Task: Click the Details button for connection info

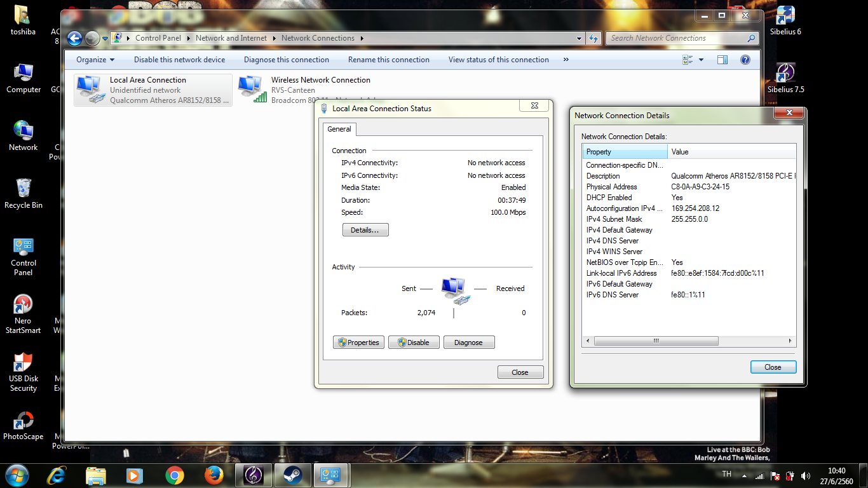Action: pos(365,229)
